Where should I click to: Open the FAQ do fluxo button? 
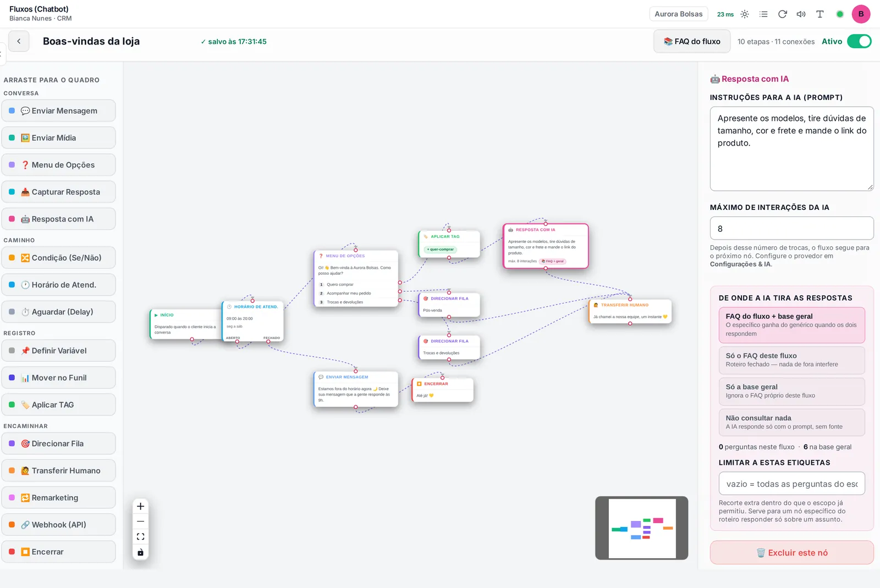692,41
